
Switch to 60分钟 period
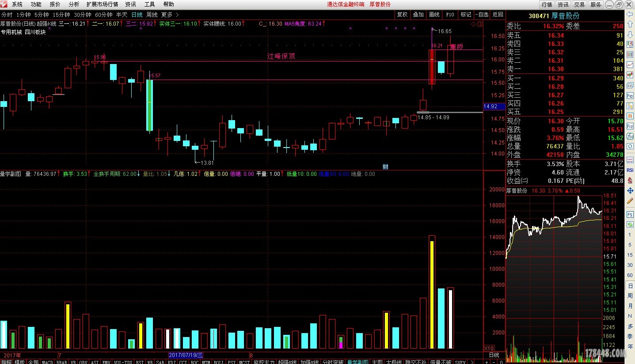[104, 15]
